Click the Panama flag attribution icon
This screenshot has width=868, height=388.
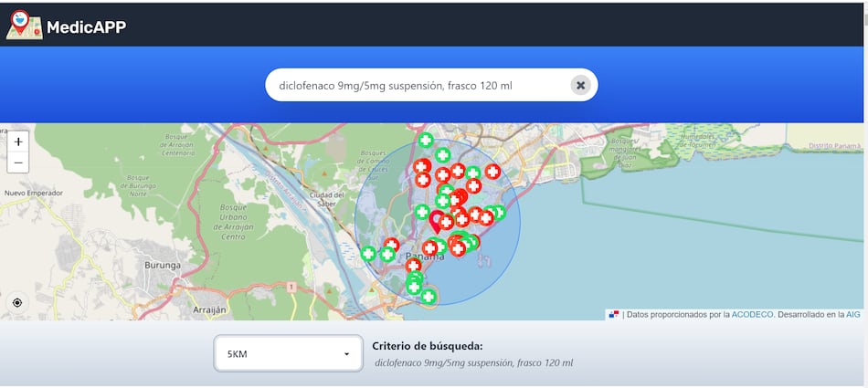613,314
